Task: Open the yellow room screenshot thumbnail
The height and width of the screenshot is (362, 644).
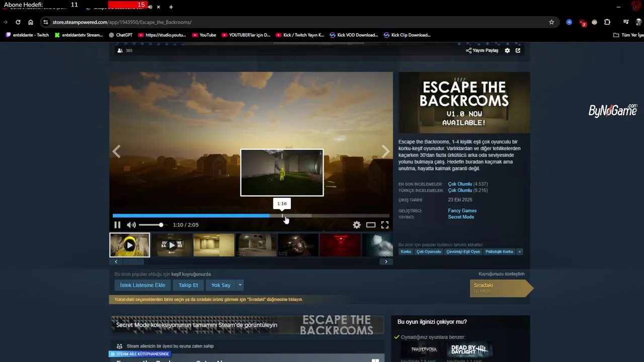Action: click(214, 245)
